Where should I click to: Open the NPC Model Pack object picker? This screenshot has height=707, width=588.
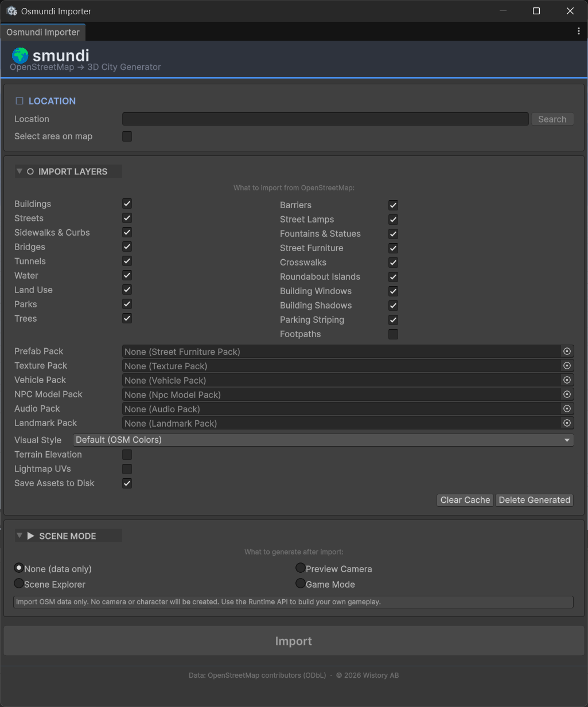point(567,394)
